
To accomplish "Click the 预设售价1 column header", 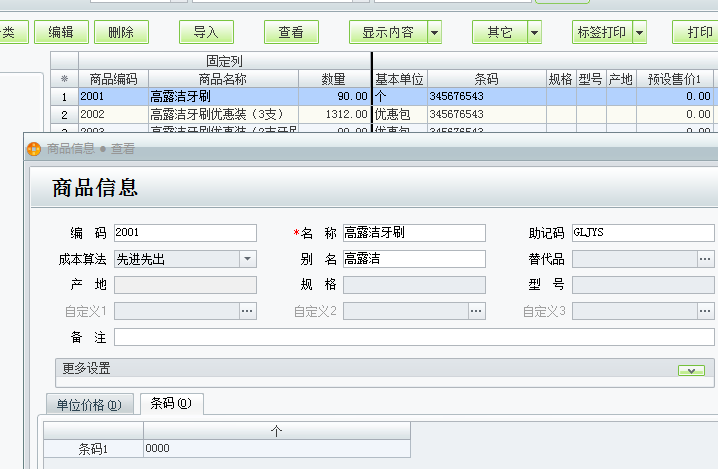I will pyautogui.click(x=674, y=79).
